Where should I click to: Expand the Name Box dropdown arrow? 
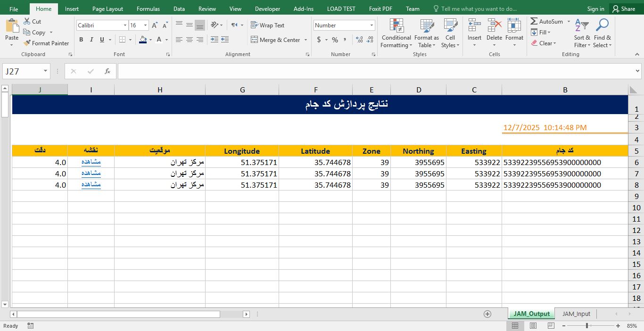pyautogui.click(x=46, y=71)
